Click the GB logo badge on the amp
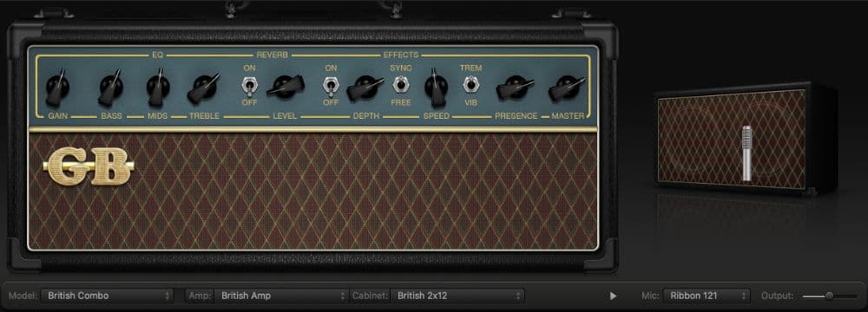 tap(89, 166)
